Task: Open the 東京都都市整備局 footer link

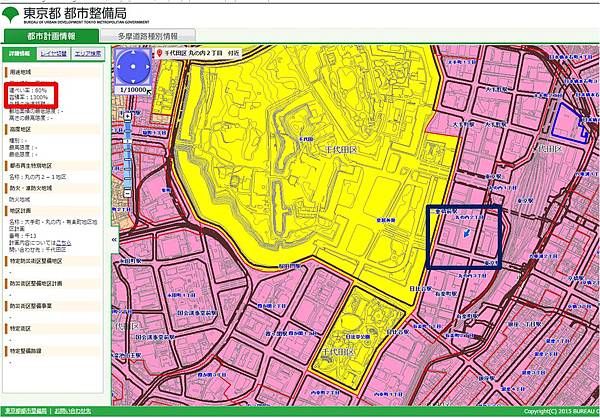Action: tap(24, 411)
